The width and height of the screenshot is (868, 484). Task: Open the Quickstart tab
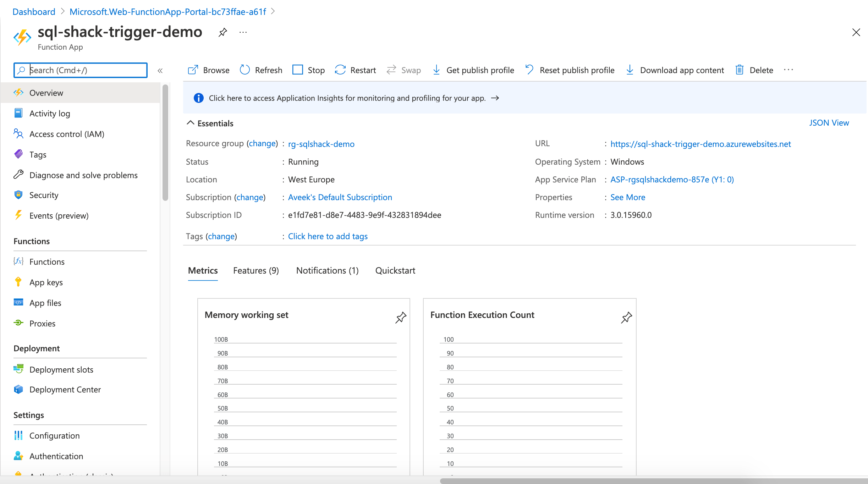(395, 270)
